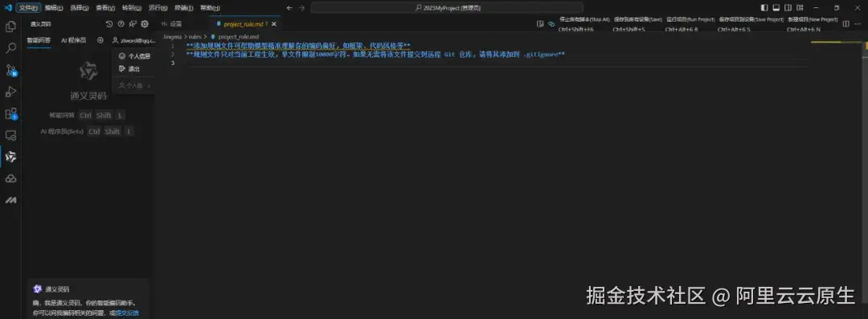Switch to the AI 程序员 tab
The height and width of the screenshot is (319, 868).
coord(74,40)
